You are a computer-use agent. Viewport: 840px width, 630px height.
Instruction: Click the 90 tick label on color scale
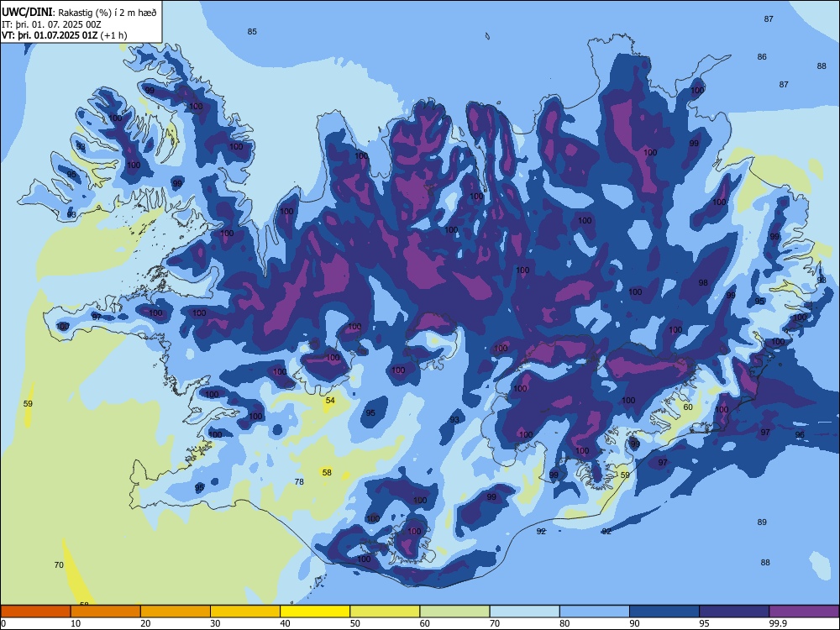coord(635,623)
